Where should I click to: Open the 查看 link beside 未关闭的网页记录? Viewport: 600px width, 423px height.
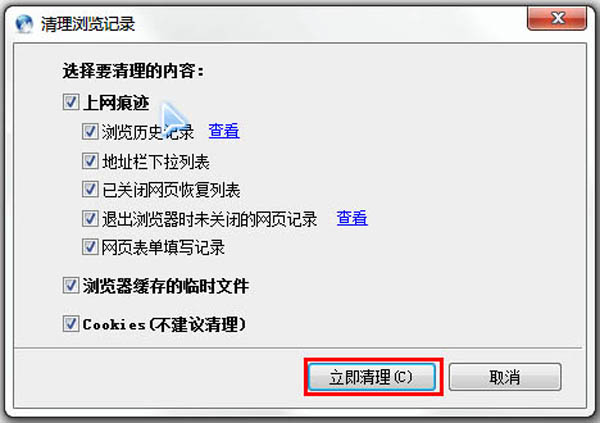[x=352, y=218]
